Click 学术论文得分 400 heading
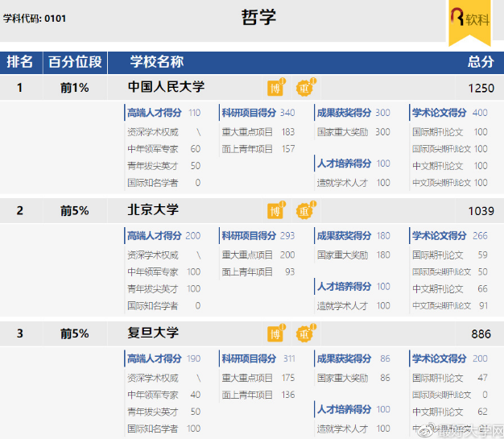Viewport: 504px width, 439px height. tap(450, 113)
